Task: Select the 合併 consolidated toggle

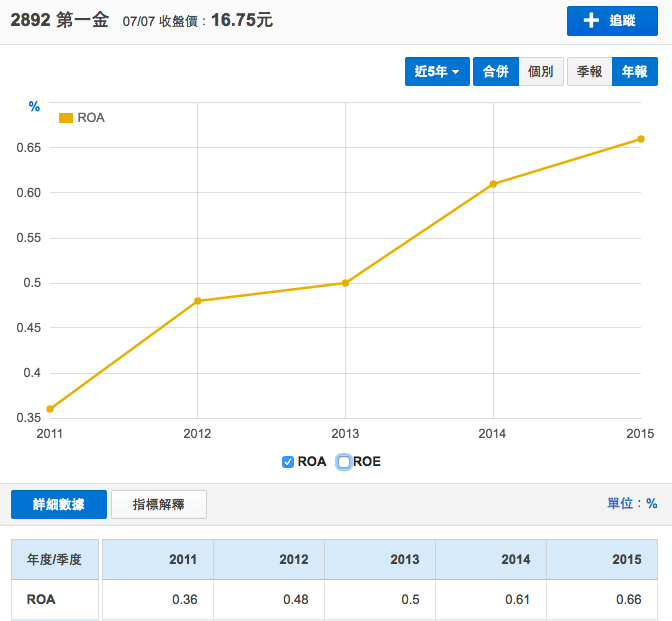Action: tap(495, 72)
